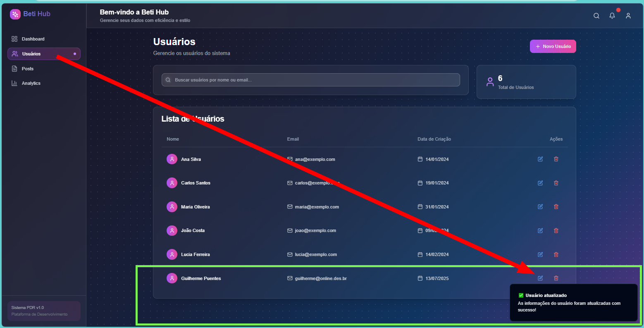Open search via the magnifier icon top right
Image resolution: width=644 pixels, height=328 pixels.
(x=596, y=15)
